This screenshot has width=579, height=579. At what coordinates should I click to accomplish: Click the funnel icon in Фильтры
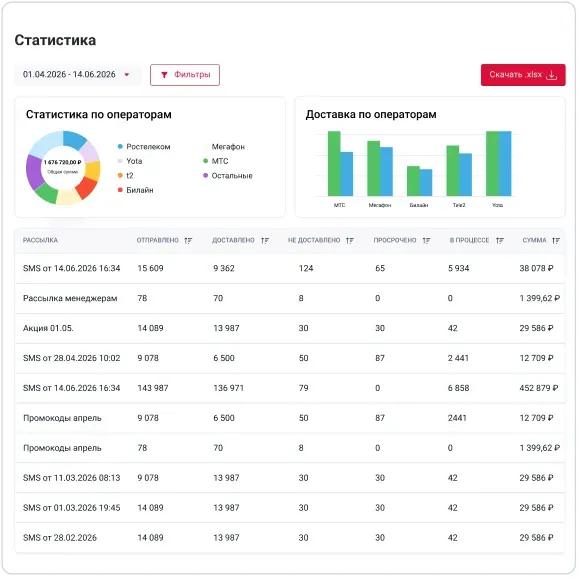coord(164,75)
